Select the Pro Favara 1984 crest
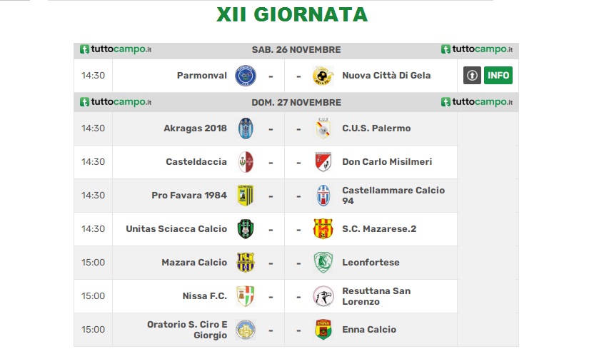The image size is (589, 364). [246, 196]
